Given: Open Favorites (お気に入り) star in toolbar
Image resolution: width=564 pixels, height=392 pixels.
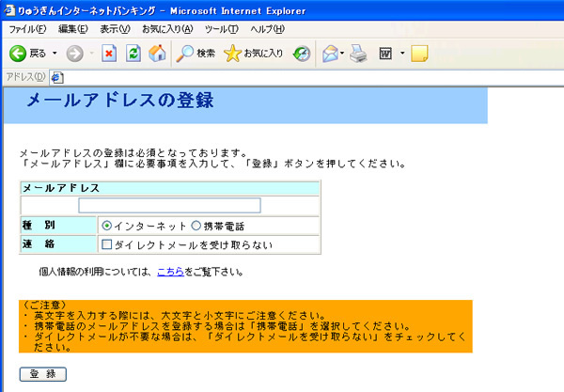Looking at the screenshot, I should click(253, 54).
